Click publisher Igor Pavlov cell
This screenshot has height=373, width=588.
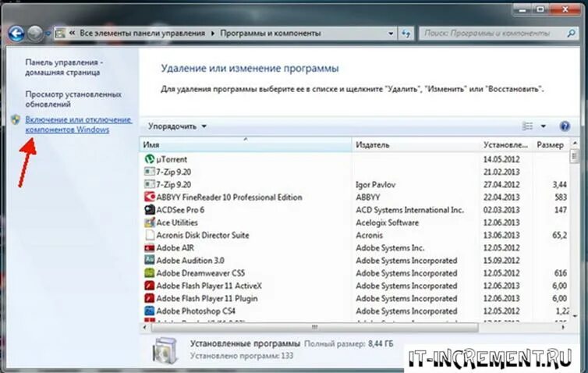(x=375, y=185)
